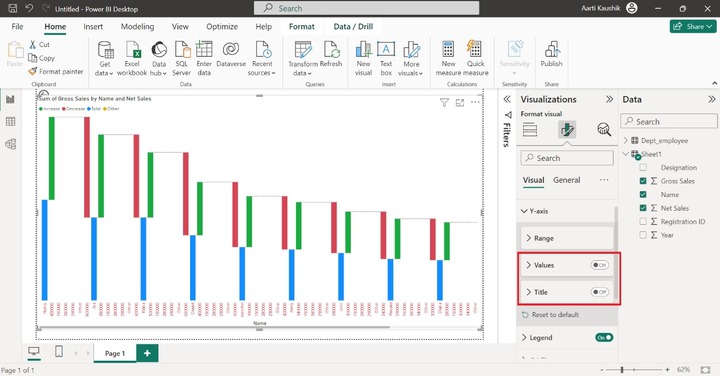Click Reset to default
Image resolution: width=720 pixels, height=376 pixels.
click(x=551, y=315)
